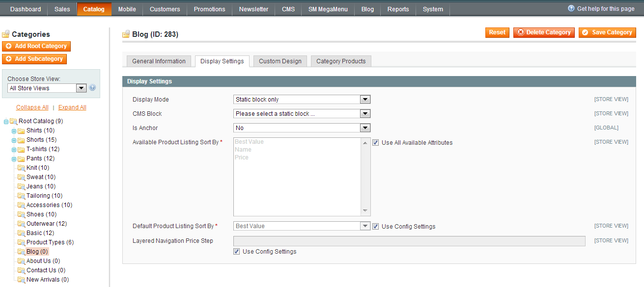Screen dimensions: 644x287
Task: Open the CMS Block dropdown
Action: coord(302,114)
